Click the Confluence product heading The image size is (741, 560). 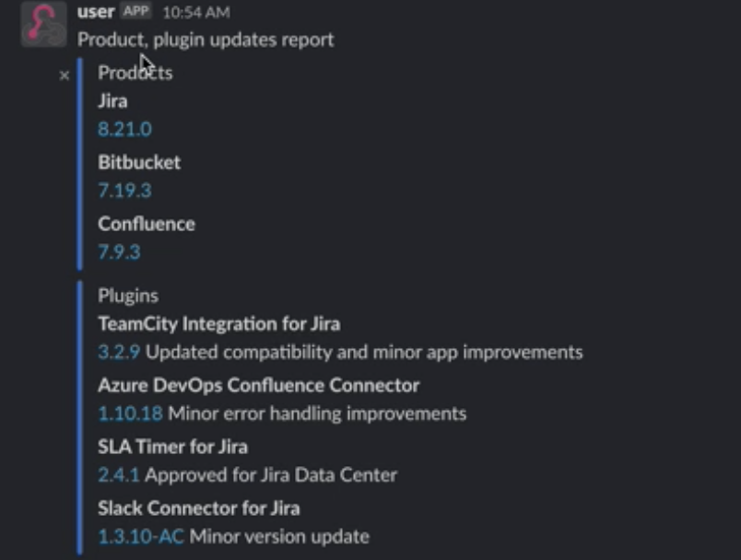click(x=147, y=224)
